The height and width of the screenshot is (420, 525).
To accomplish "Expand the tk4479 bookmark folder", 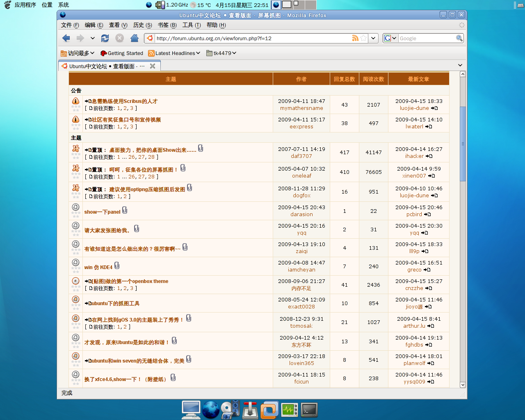I will tap(221, 53).
